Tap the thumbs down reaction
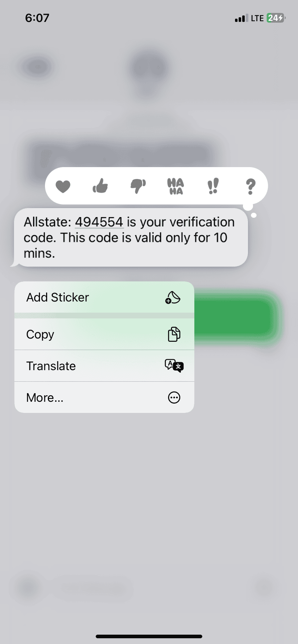Screen dimensions: 298x644 point(138,186)
